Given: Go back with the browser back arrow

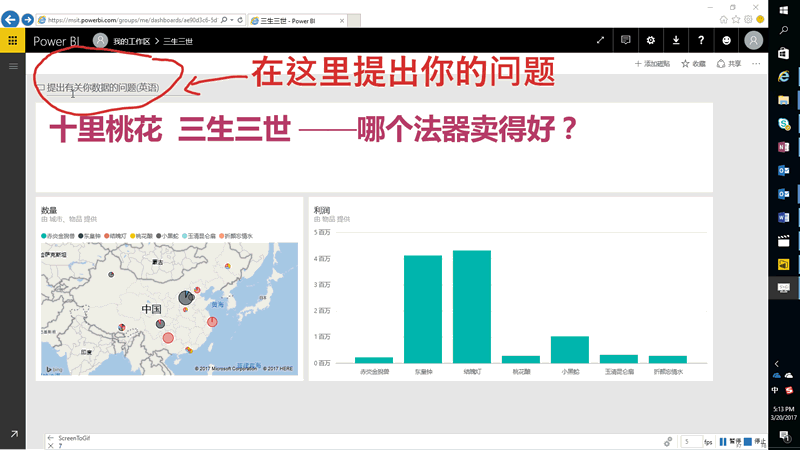Looking at the screenshot, I should (x=10, y=19).
